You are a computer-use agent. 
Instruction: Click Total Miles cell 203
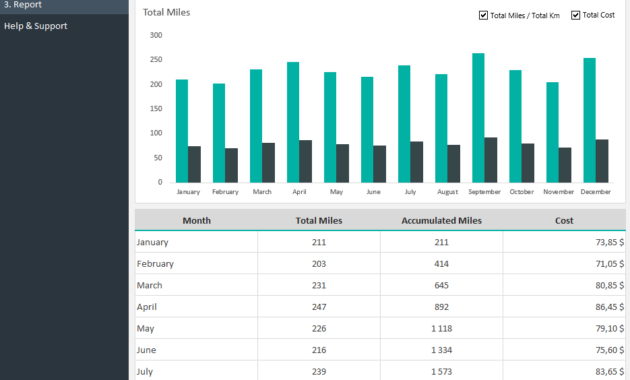[x=319, y=264]
